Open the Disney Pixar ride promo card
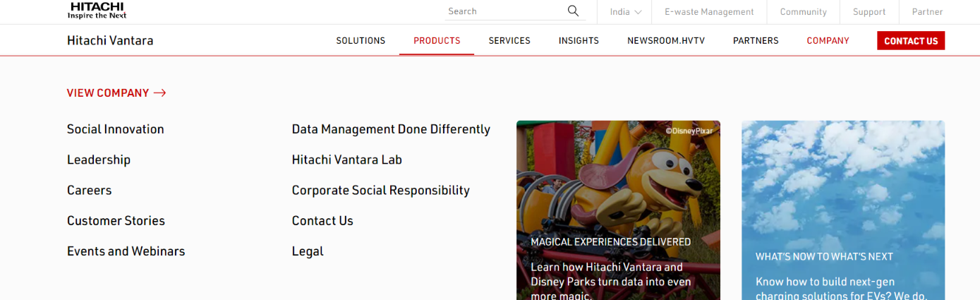 [618, 210]
